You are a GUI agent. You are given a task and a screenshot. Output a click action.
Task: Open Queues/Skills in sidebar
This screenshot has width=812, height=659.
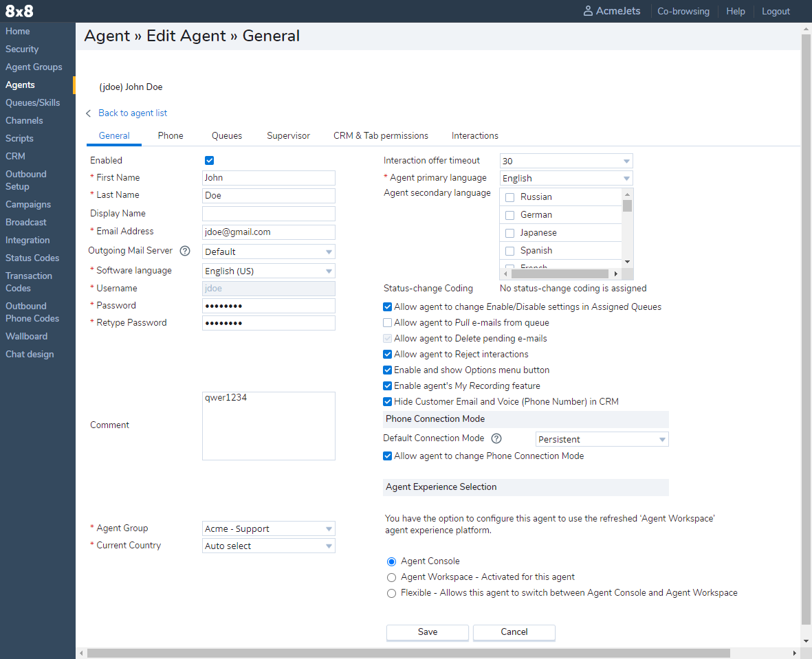(x=32, y=102)
